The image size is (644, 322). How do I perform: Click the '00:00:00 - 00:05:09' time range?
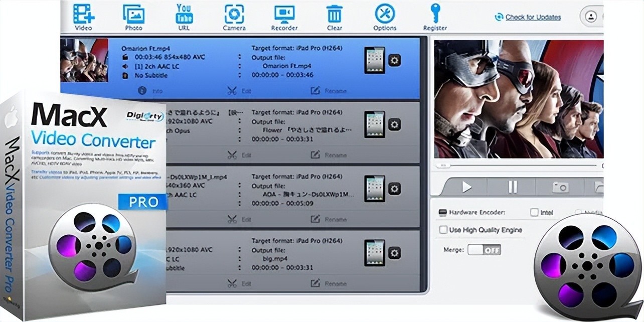click(283, 204)
